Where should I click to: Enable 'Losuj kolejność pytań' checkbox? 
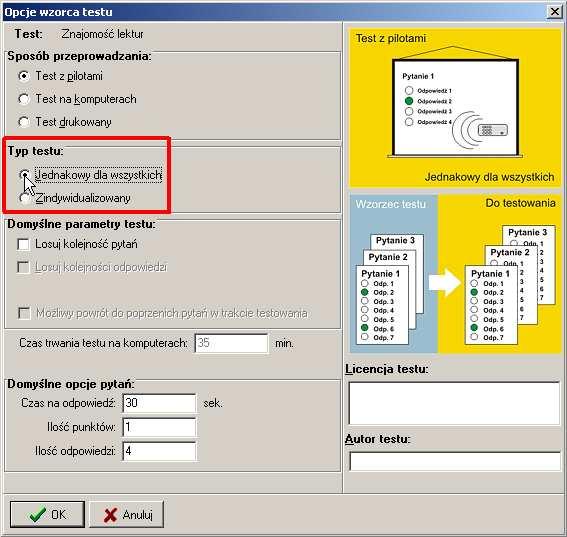(x=24, y=244)
